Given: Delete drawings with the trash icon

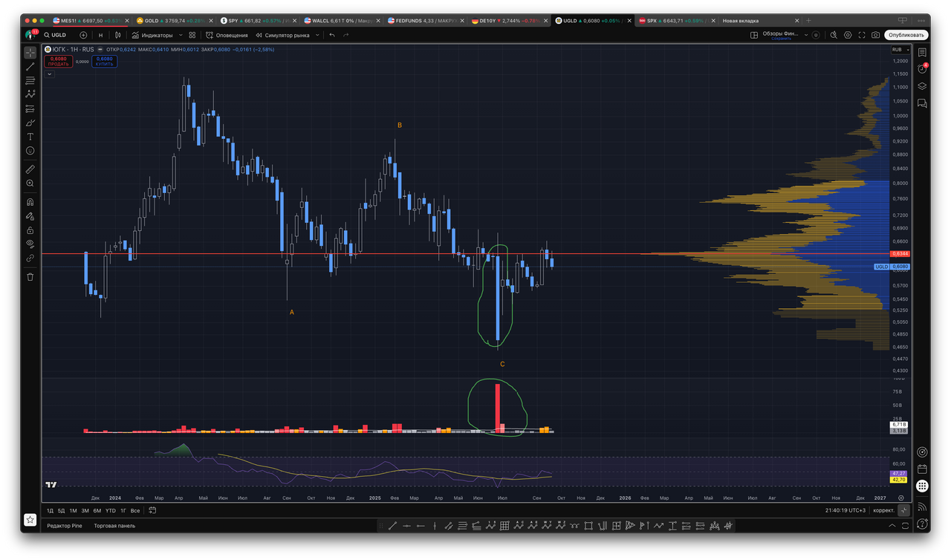Looking at the screenshot, I should (30, 277).
